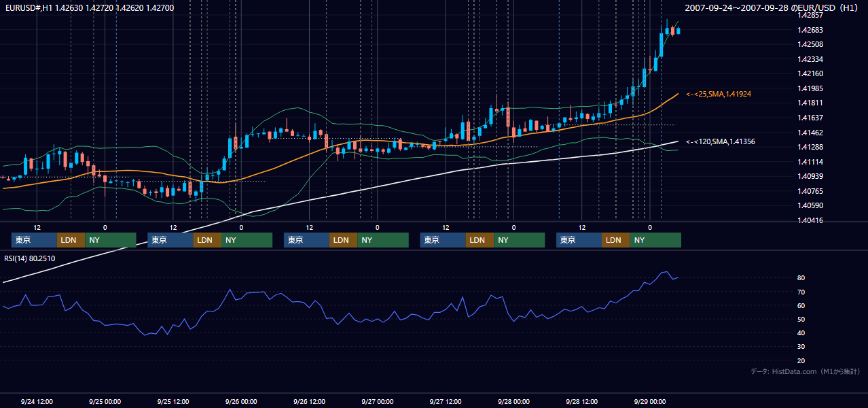The width and height of the screenshot is (868, 408).
Task: Select the last NY session block
Action: (655, 240)
